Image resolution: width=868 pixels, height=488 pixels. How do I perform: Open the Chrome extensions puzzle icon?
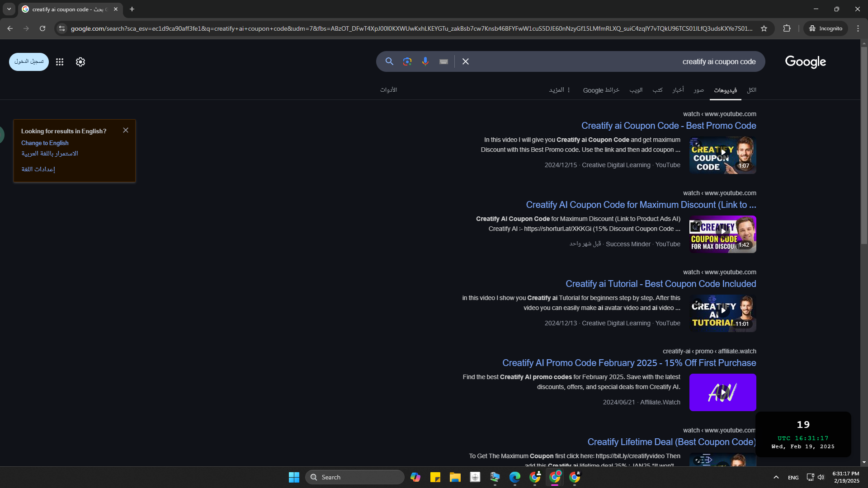click(x=787, y=28)
